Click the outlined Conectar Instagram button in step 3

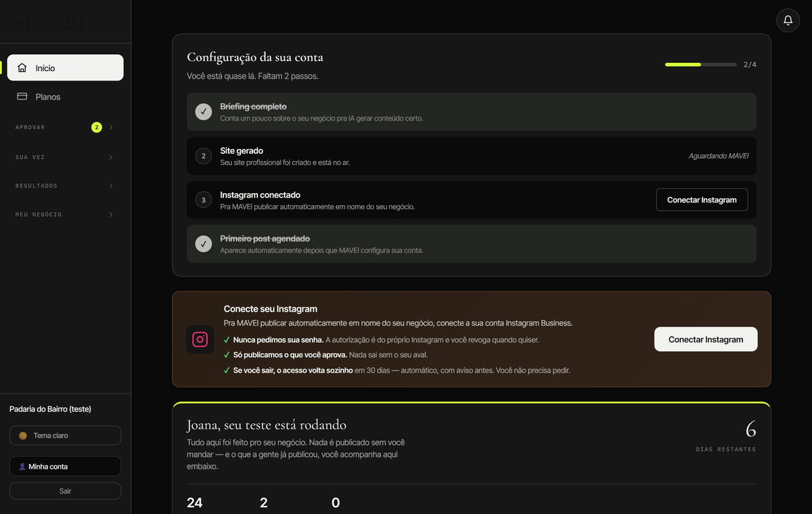tap(702, 200)
